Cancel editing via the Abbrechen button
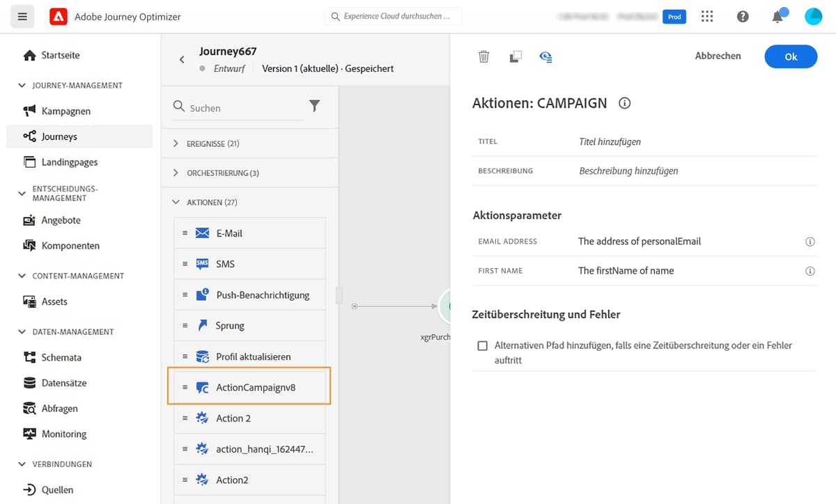Viewport: 836px width, 504px height. (718, 56)
